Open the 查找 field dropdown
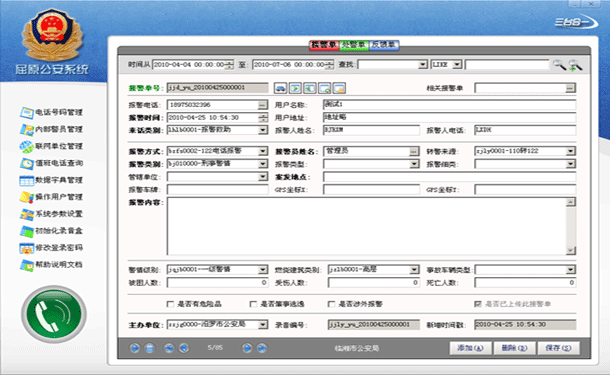This screenshot has height=375, width=610. (423, 65)
